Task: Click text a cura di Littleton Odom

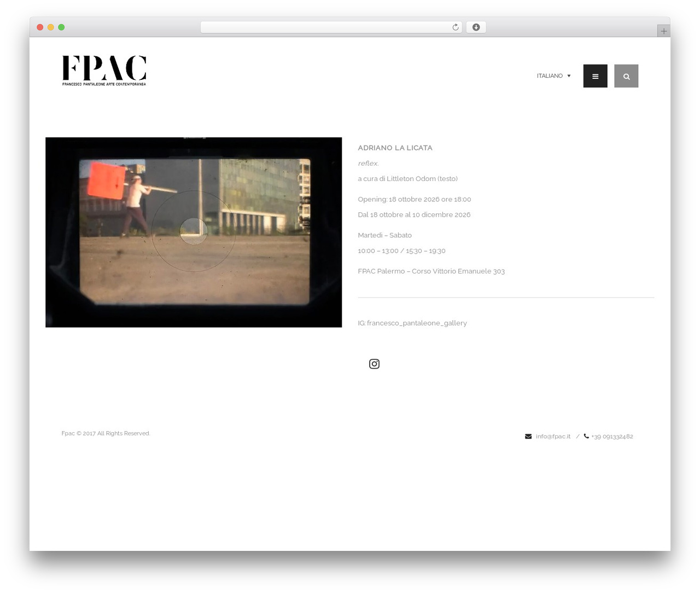Action: click(407, 178)
